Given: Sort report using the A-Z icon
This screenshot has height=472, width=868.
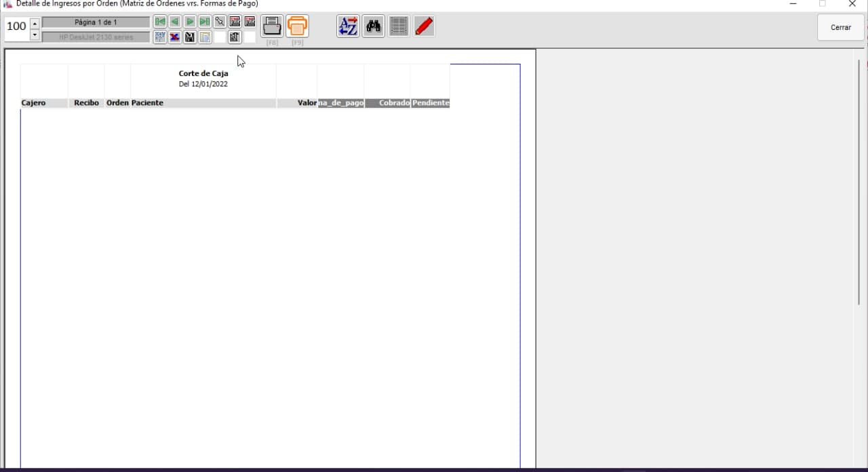Looking at the screenshot, I should (348, 26).
